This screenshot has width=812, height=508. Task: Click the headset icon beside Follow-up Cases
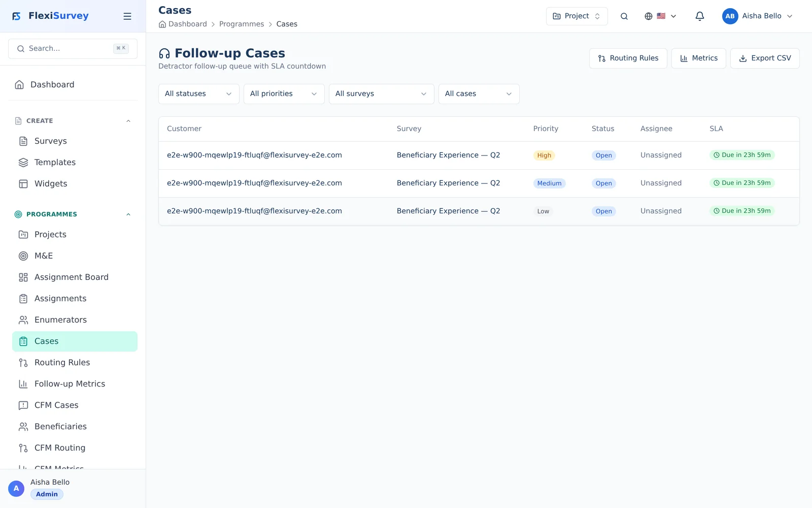click(x=164, y=53)
